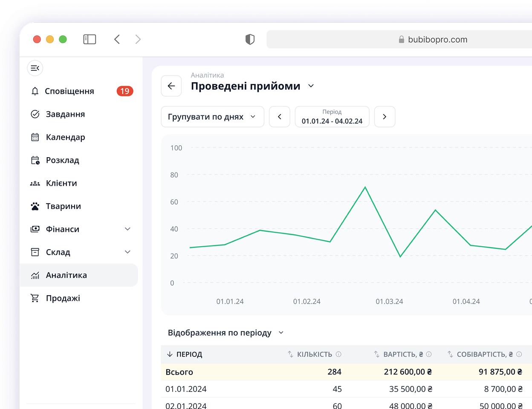Click the Період date range field
The image size is (532, 409).
click(x=332, y=117)
